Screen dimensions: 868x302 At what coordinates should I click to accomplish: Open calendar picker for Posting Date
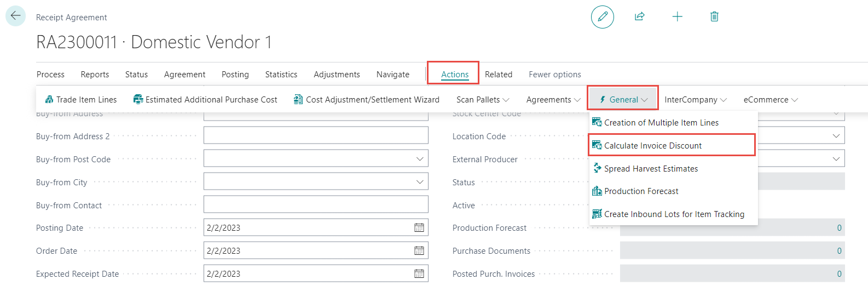(419, 227)
